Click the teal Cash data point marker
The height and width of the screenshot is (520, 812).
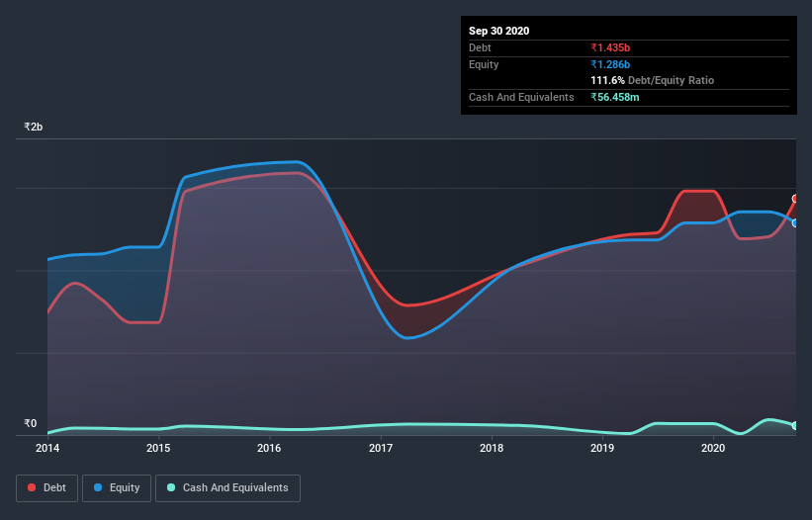point(795,425)
